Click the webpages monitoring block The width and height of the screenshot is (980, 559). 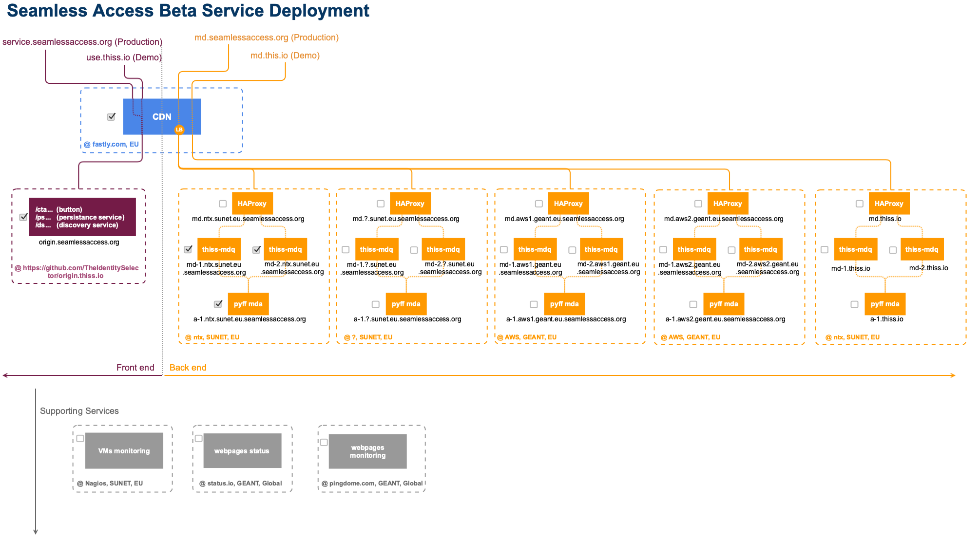(368, 451)
